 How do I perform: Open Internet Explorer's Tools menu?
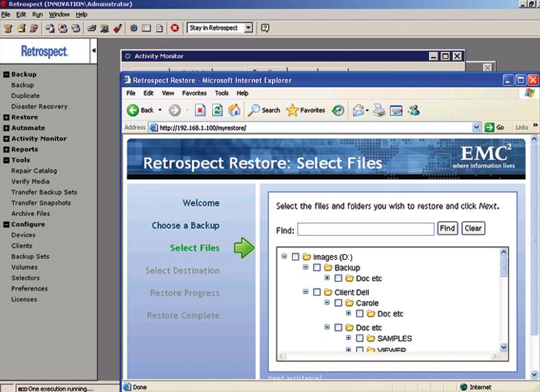point(222,93)
